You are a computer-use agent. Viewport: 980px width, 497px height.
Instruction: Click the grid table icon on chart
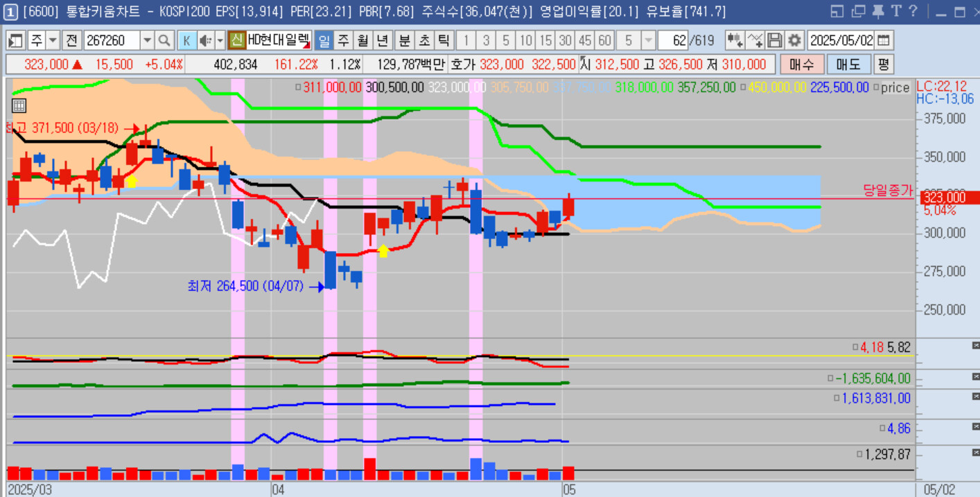pos(19,105)
